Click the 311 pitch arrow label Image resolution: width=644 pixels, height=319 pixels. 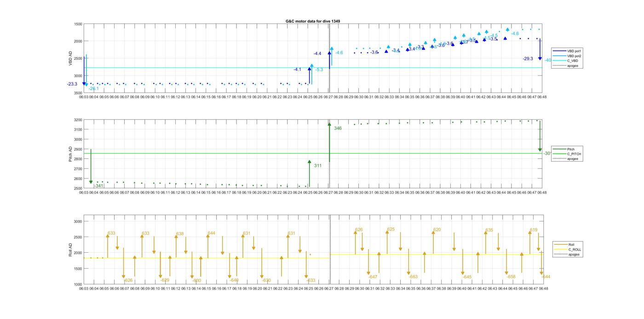318,165
